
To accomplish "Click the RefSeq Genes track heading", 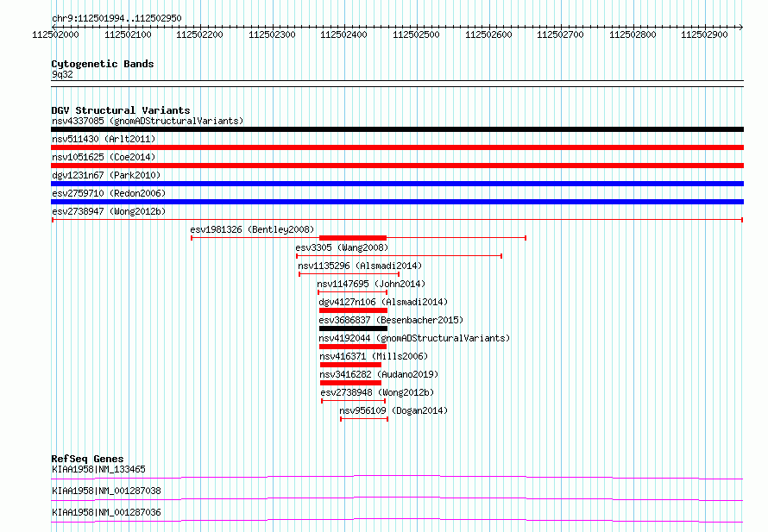I will pos(87,459).
